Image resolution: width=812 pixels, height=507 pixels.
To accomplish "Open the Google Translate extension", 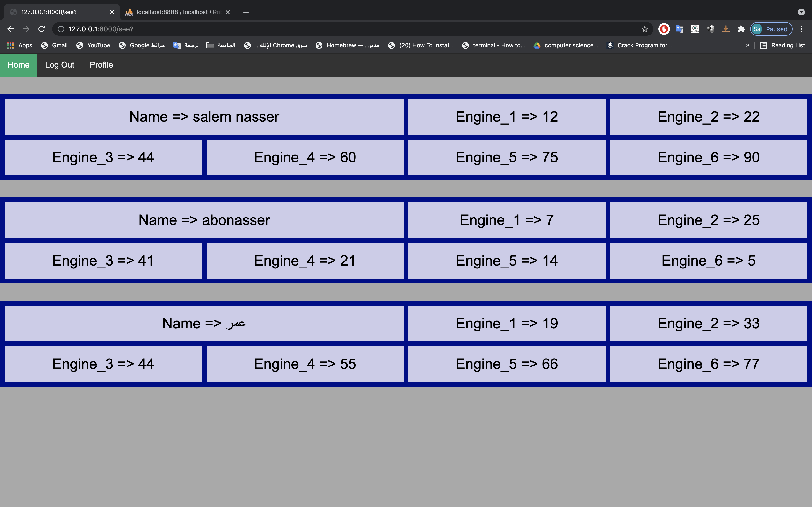I will point(680,29).
